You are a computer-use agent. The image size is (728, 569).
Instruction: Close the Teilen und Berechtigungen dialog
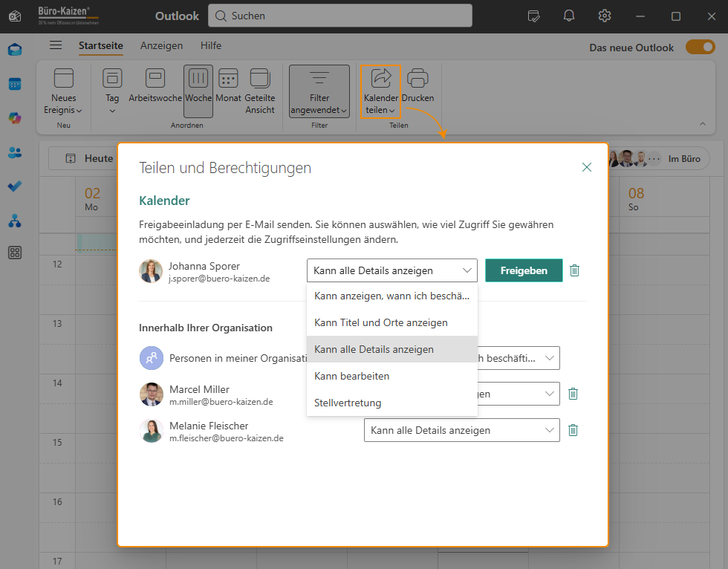tap(587, 167)
